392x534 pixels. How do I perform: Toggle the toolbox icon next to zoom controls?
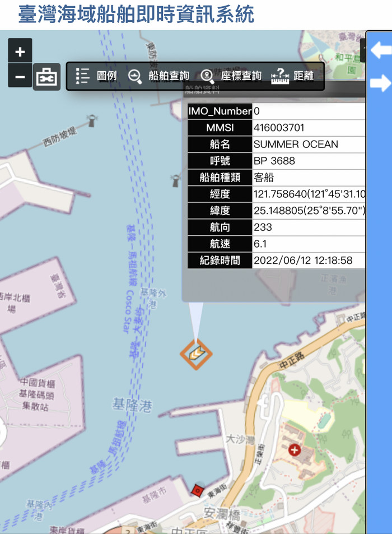[x=46, y=77]
